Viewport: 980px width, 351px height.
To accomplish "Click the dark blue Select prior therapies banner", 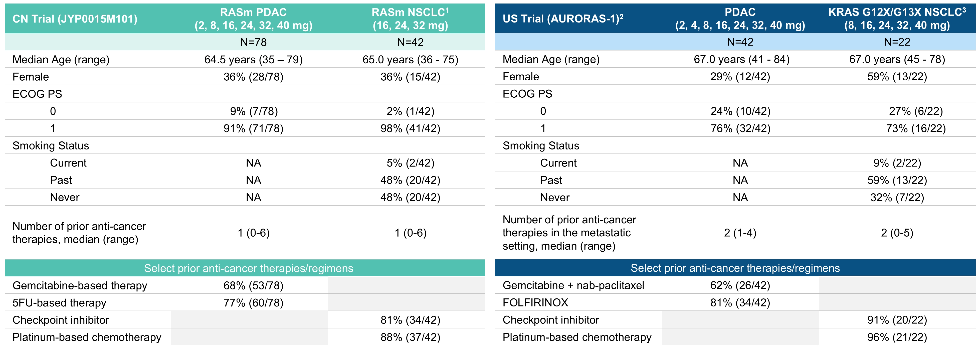I will tap(735, 268).
